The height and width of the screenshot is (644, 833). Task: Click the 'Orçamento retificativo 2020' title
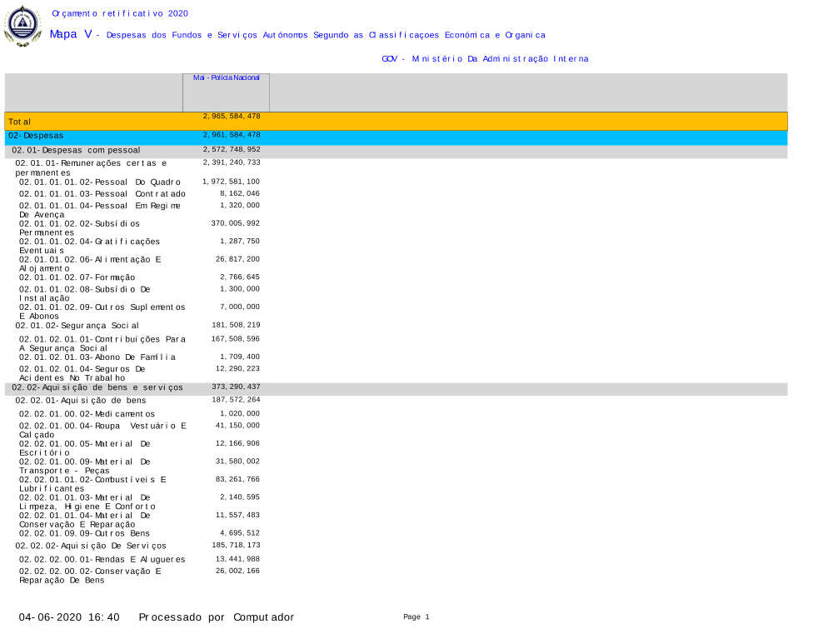click(120, 13)
